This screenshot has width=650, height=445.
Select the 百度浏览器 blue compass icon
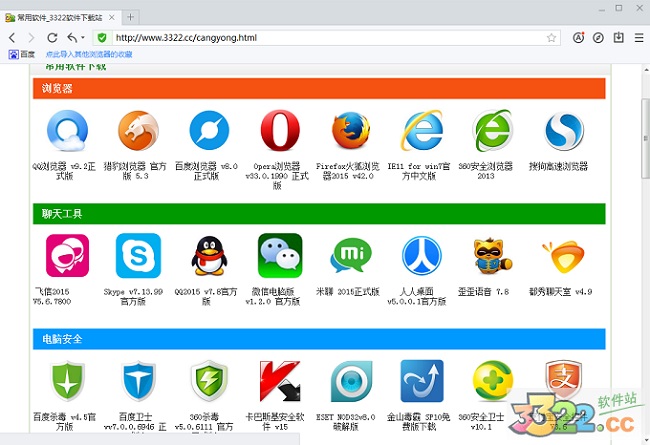point(209,131)
